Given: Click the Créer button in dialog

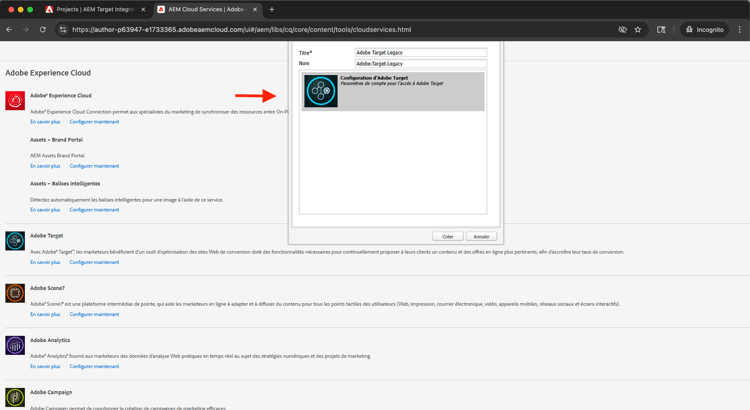Looking at the screenshot, I should pyautogui.click(x=448, y=236).
